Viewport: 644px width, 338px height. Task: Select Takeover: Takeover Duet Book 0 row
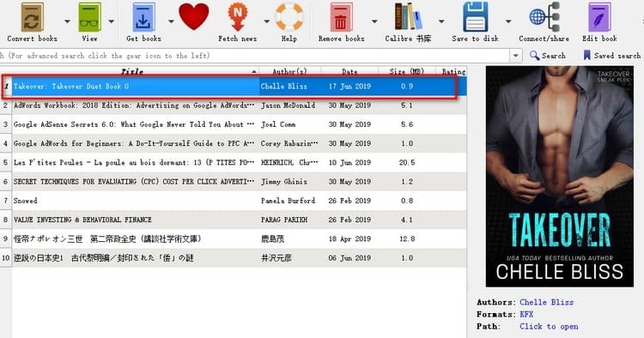click(x=239, y=86)
